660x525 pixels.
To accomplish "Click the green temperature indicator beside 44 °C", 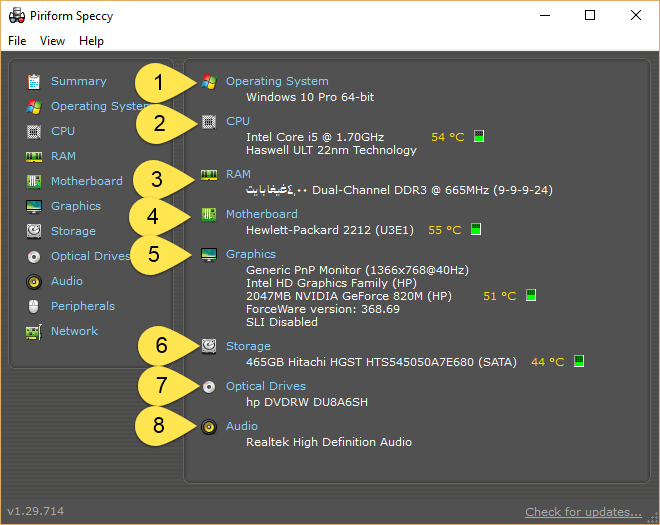I will click(579, 361).
